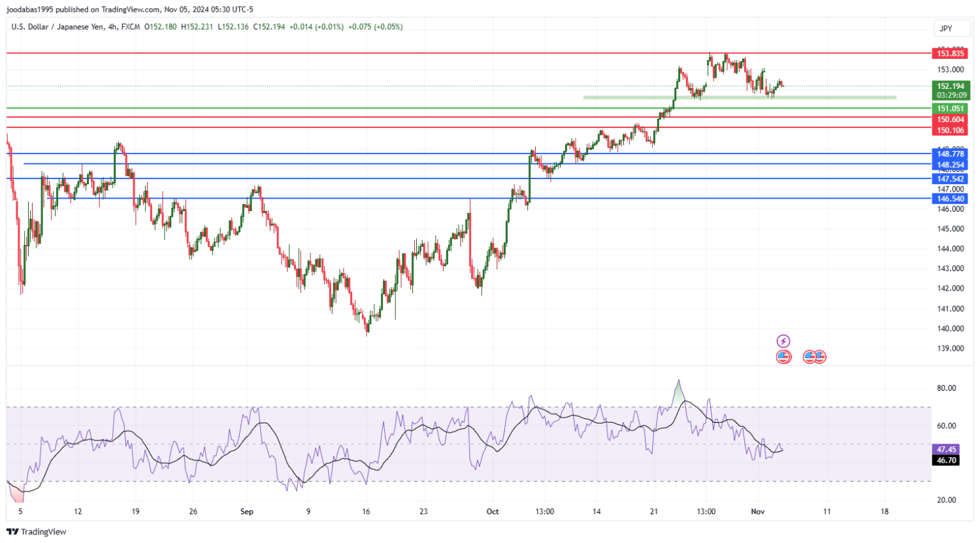Click the 03:29:09 candle countdown timer
The width and height of the screenshot is (980, 543).
point(951,95)
